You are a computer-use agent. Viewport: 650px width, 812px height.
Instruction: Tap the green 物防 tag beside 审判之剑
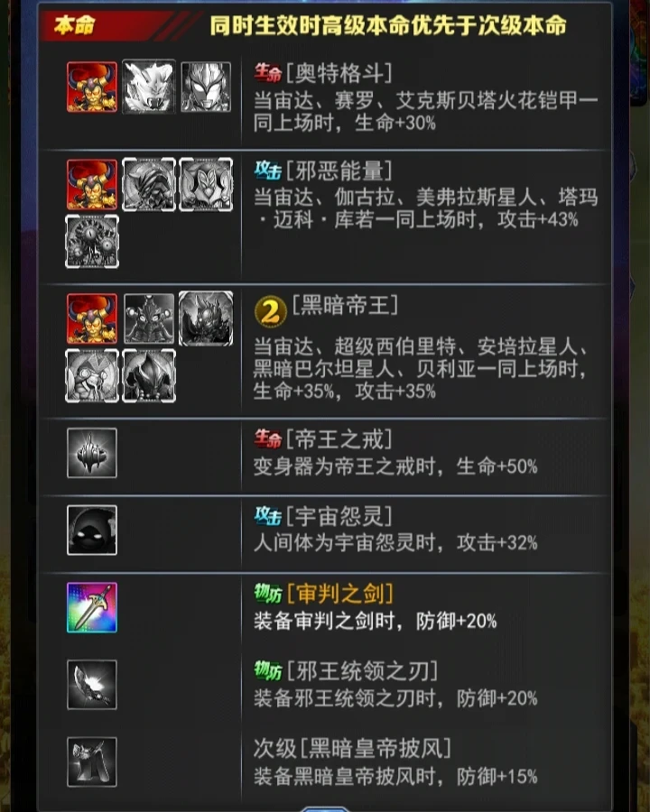(x=267, y=594)
